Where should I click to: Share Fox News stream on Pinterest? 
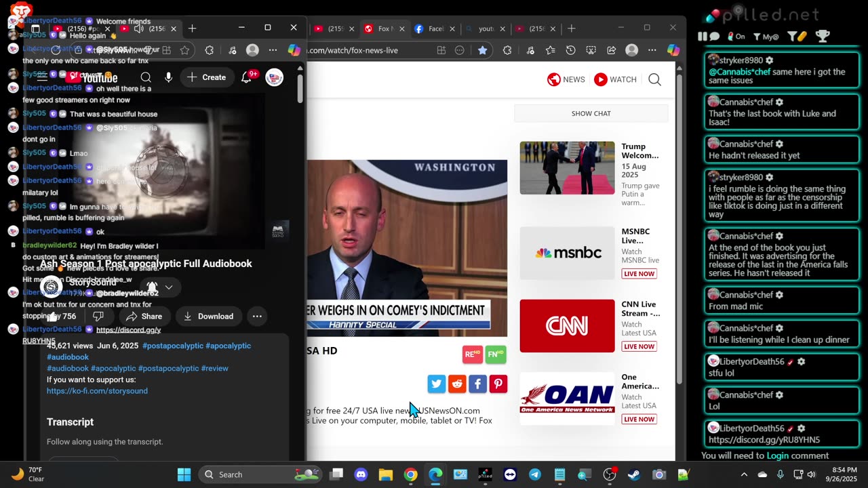pyautogui.click(x=498, y=384)
